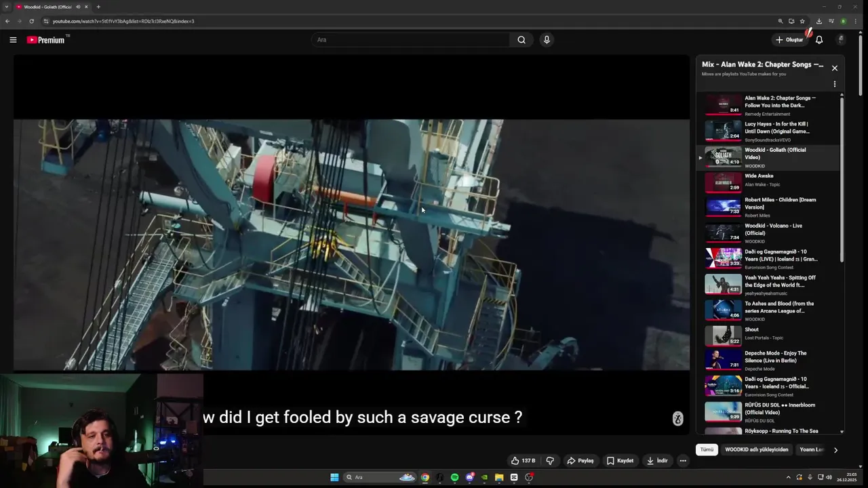Open more actions three-dot menu below video
This screenshot has height=488, width=868.
point(683,461)
